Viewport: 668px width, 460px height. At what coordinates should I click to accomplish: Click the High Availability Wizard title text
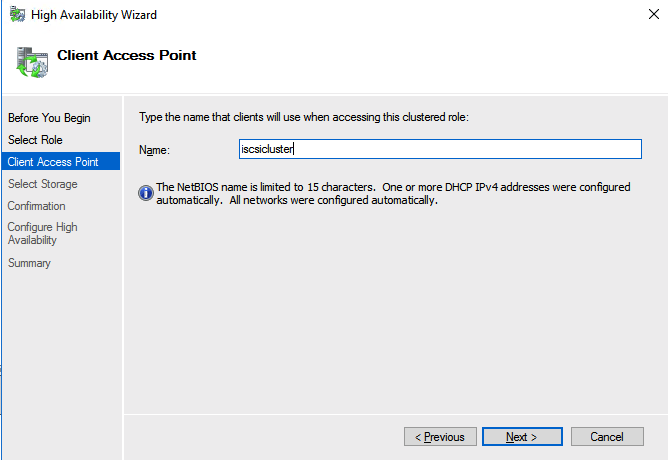point(96,15)
